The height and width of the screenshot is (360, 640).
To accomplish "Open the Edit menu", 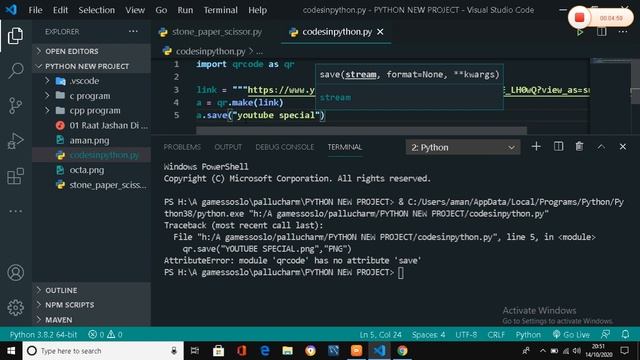I will (60, 10).
